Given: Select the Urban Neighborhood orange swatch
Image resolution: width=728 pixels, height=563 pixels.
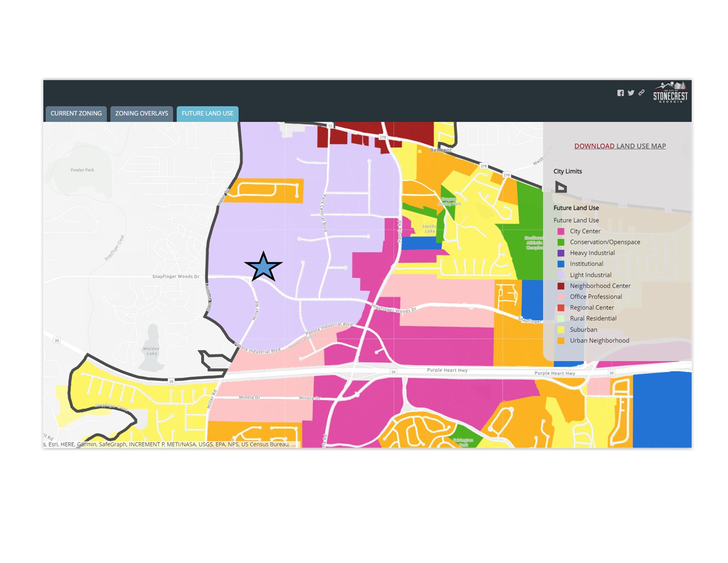Looking at the screenshot, I should pos(561,341).
